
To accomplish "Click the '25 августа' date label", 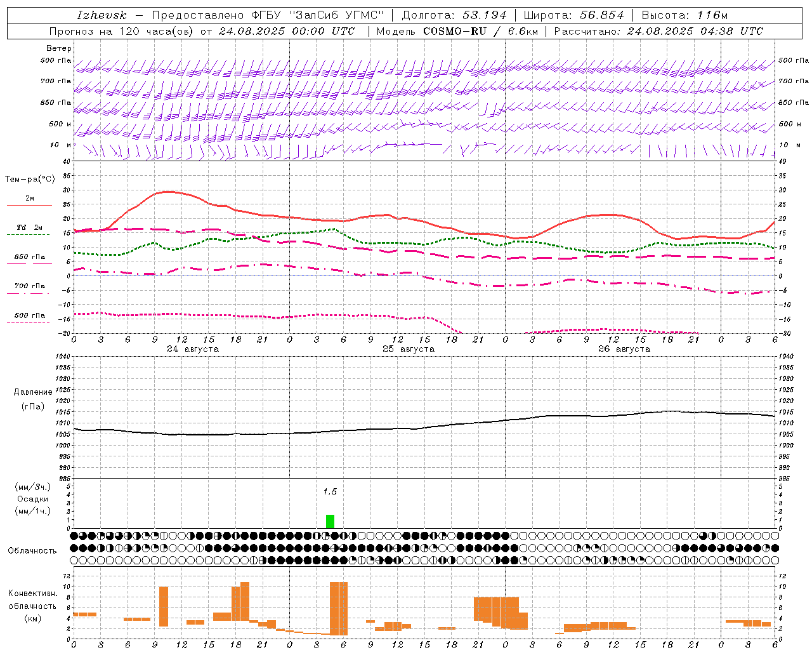I will (x=409, y=349).
